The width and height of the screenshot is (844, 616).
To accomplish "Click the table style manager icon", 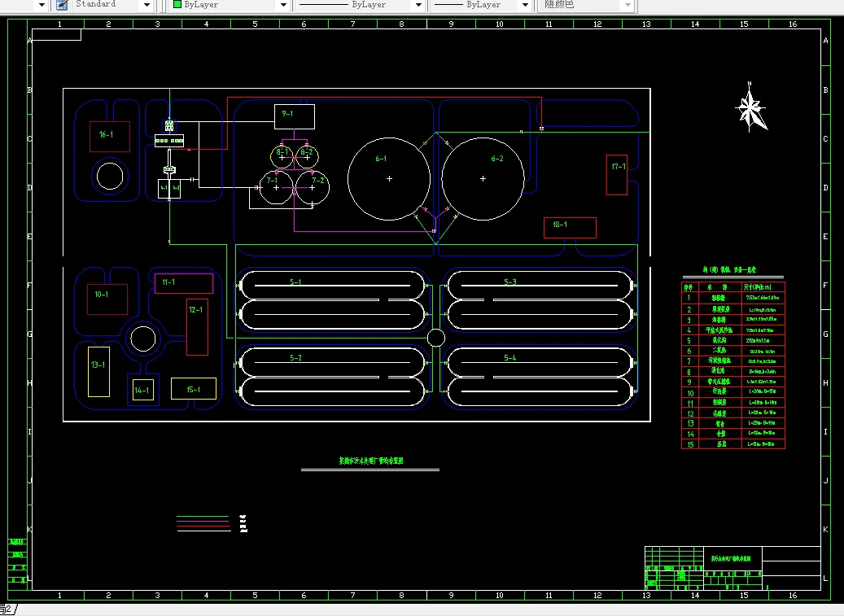I will 63,5.
